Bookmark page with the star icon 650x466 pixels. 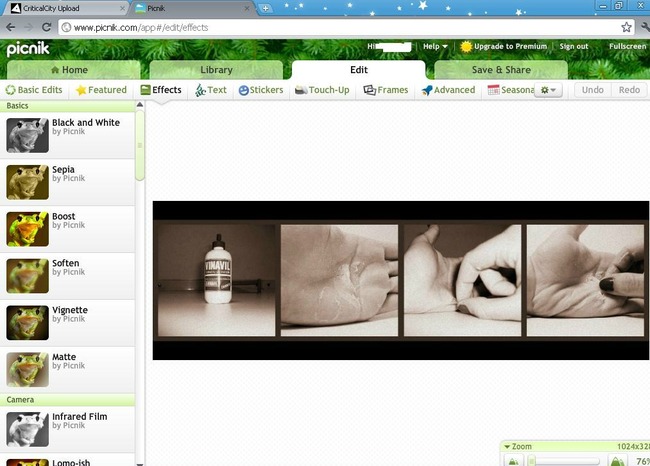tap(626, 27)
